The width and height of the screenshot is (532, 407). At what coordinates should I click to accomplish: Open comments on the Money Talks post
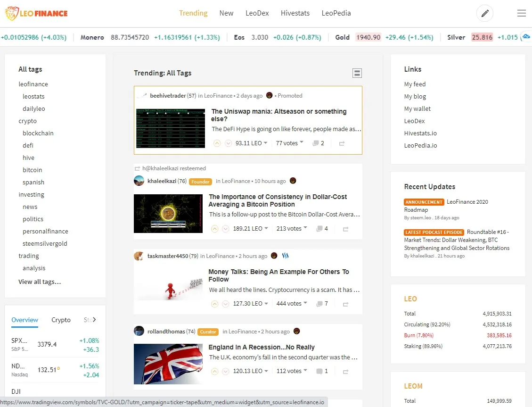pyautogui.click(x=322, y=304)
